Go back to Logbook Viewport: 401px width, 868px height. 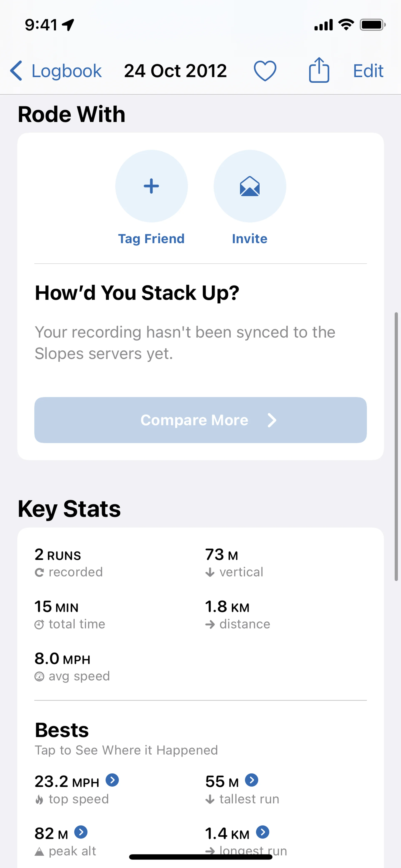(56, 71)
